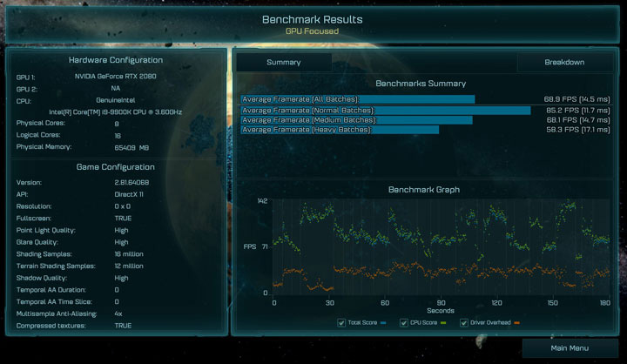Image resolution: width=627 pixels, height=364 pixels.
Task: Click the Hardware Configuration heading
Action: pyautogui.click(x=116, y=60)
